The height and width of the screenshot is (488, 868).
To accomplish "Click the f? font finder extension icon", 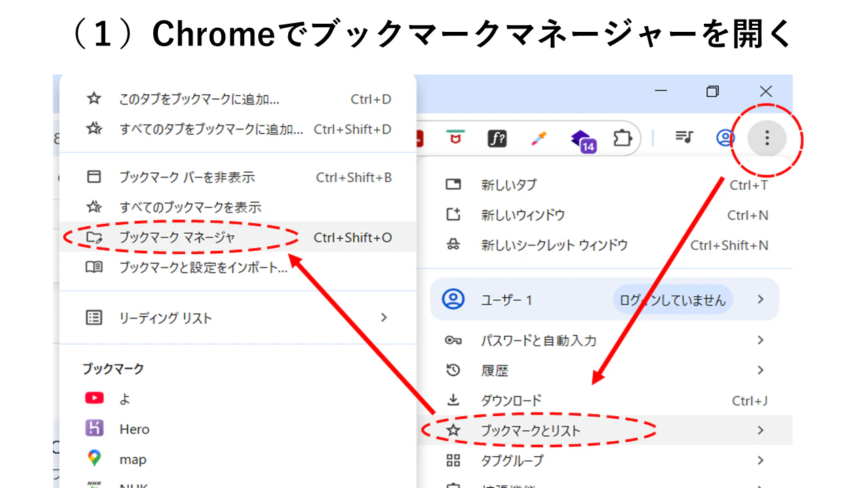I will click(497, 138).
